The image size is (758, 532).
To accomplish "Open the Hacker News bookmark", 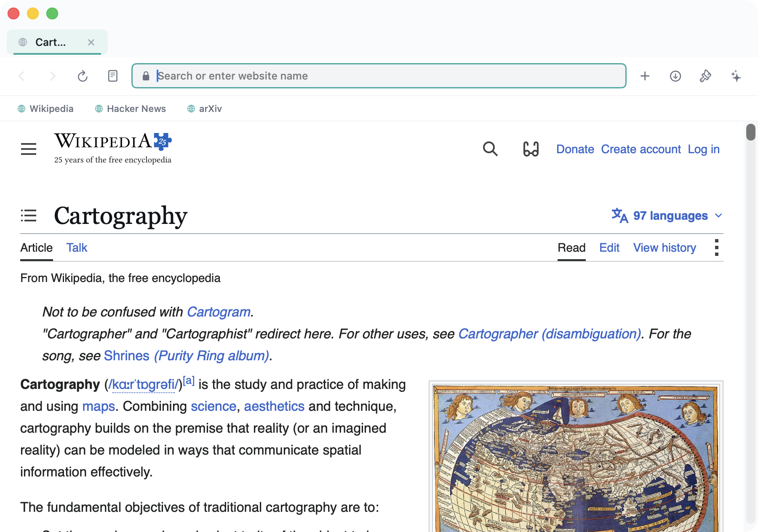I will [x=131, y=109].
